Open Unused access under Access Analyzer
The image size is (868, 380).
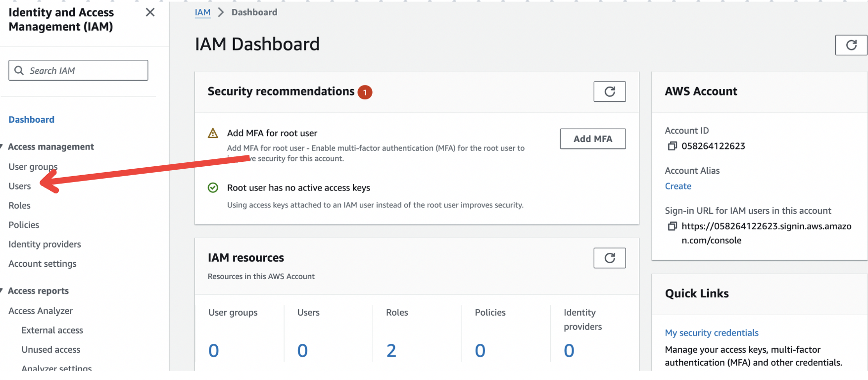coord(50,349)
